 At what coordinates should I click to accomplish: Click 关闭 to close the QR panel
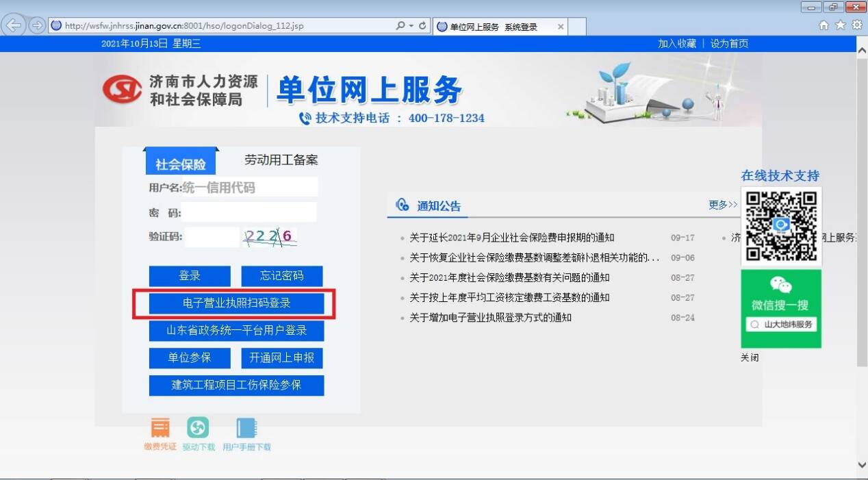point(751,357)
